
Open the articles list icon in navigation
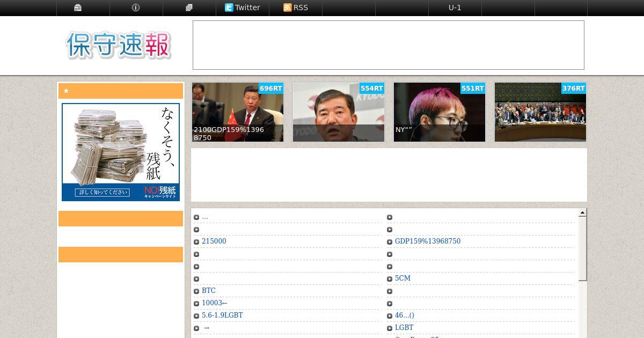189,8
